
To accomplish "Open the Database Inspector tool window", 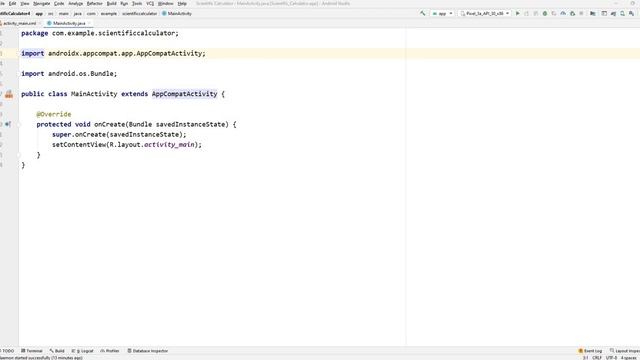I will [x=148, y=351].
